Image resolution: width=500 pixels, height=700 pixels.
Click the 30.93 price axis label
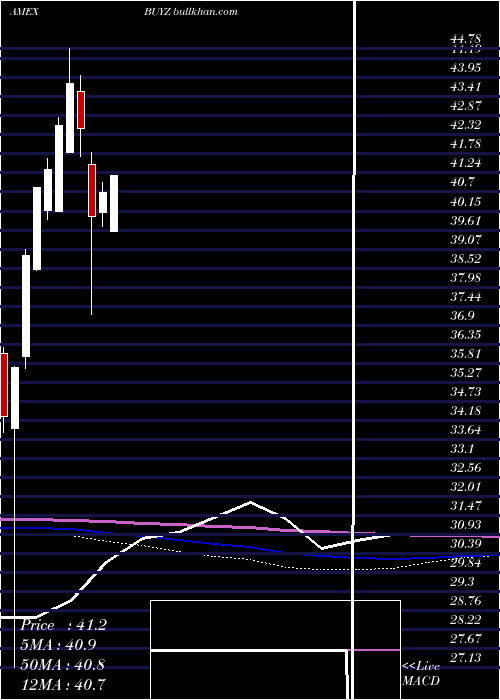465,525
